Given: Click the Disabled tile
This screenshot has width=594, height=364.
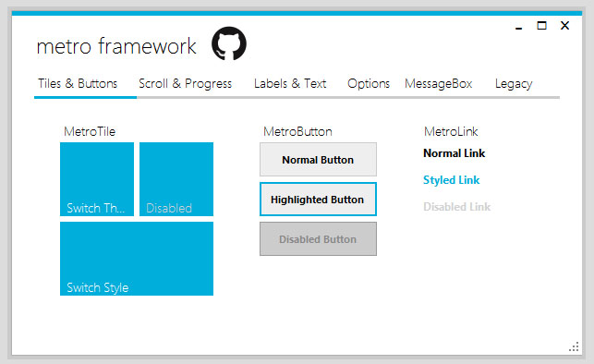Looking at the screenshot, I should click(176, 179).
